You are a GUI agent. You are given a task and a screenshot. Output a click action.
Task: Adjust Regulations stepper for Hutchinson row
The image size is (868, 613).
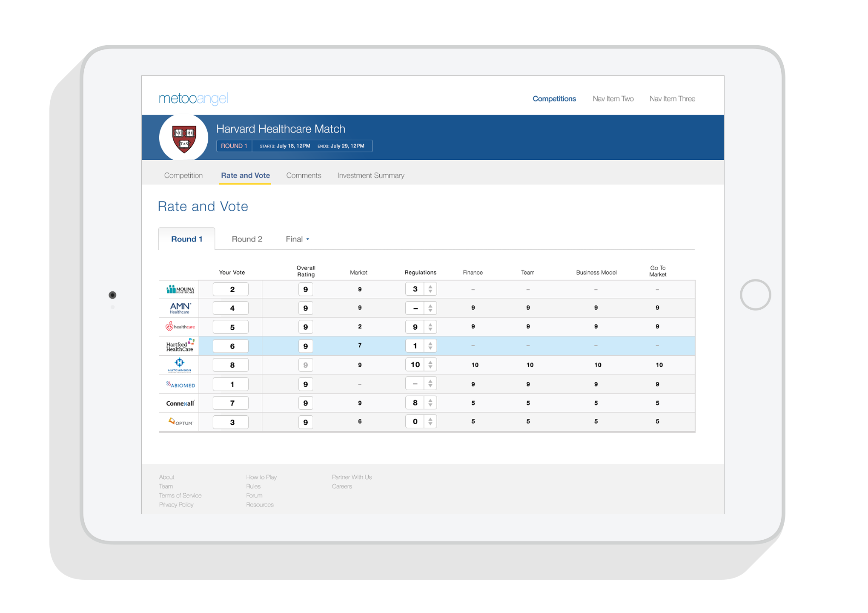(430, 365)
